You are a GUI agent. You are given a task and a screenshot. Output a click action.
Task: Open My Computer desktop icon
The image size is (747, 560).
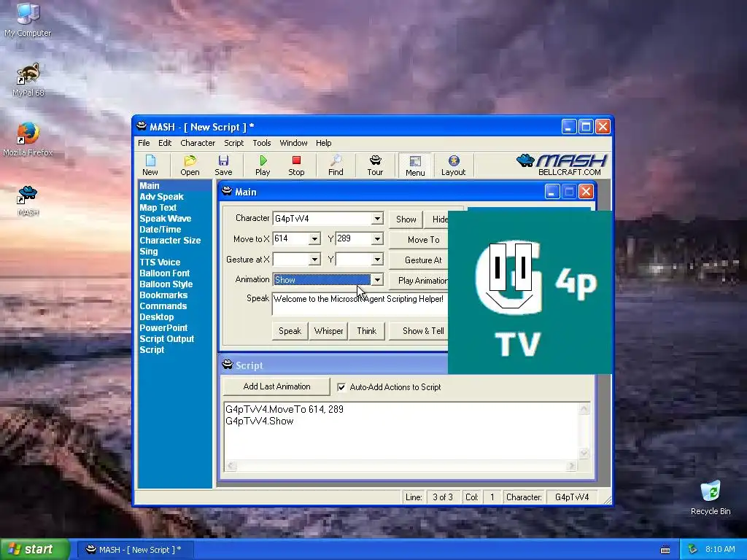tap(28, 20)
